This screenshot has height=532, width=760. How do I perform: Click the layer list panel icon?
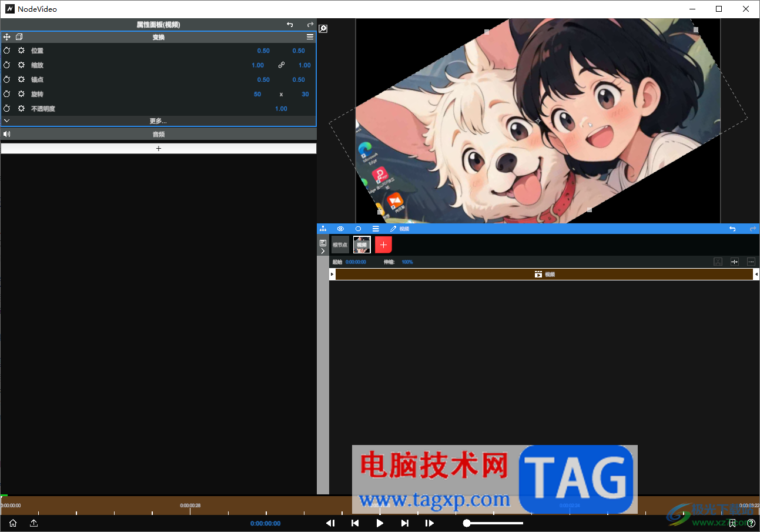[323, 242]
